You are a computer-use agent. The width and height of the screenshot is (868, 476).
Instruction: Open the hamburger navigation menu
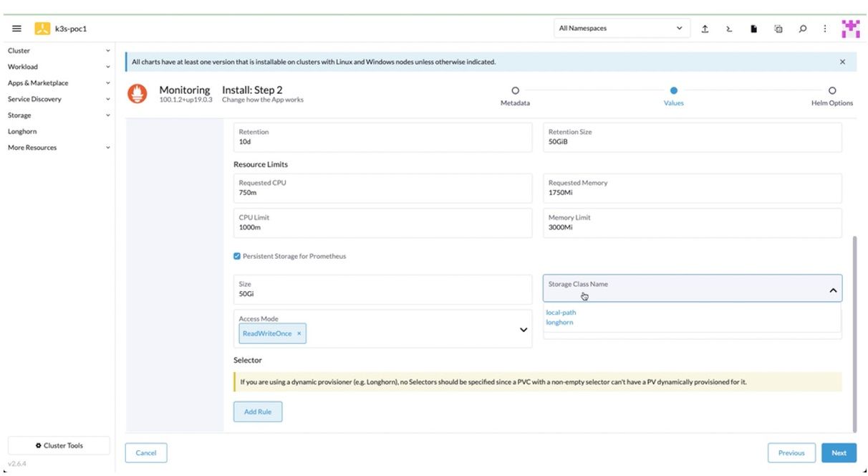point(16,29)
